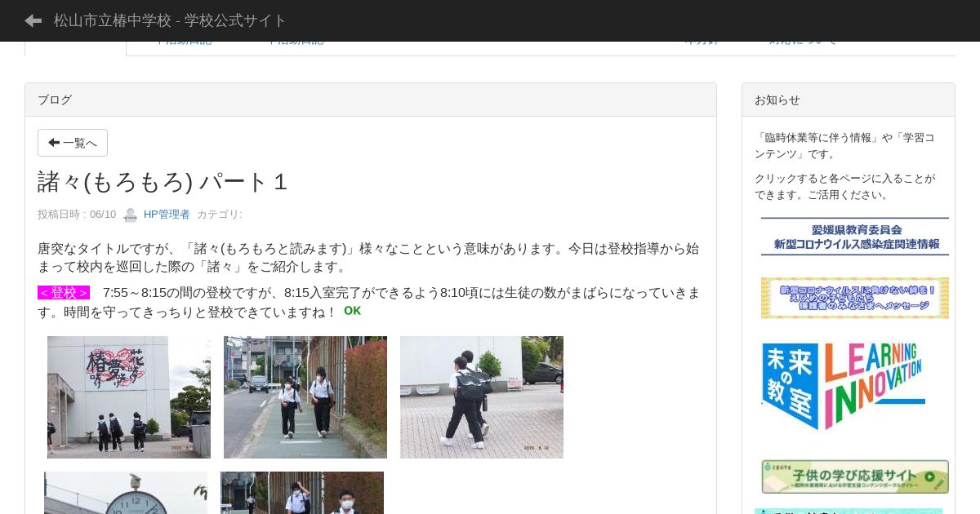Click the HP管理者 avatar icon
Image resolution: width=980 pixels, height=514 pixels.
[x=130, y=215]
